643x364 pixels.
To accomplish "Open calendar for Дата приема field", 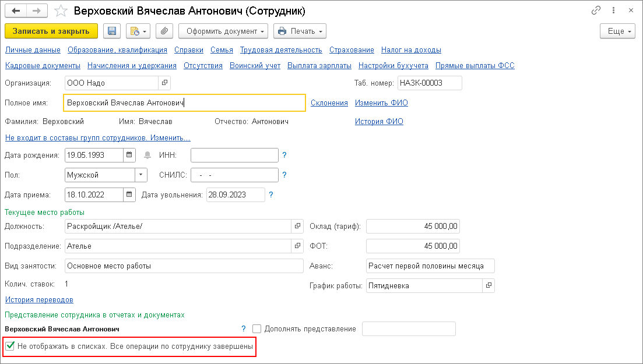I will pyautogui.click(x=129, y=195).
